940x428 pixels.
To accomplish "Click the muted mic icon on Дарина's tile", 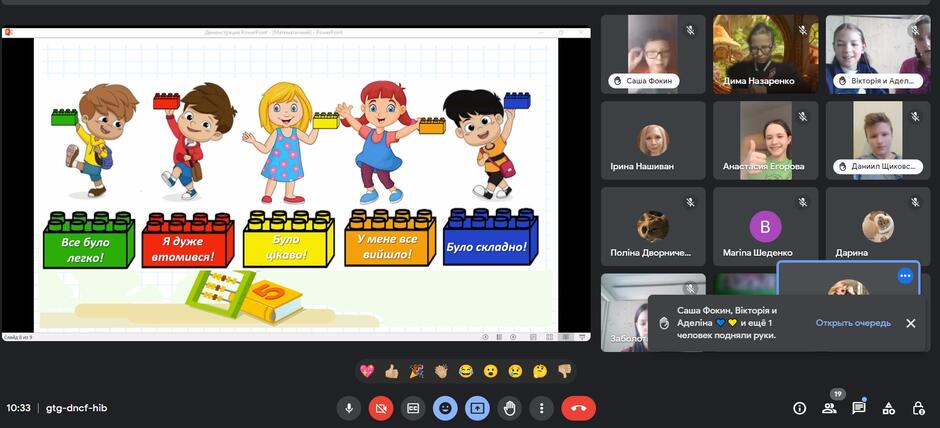I will pos(915,203).
